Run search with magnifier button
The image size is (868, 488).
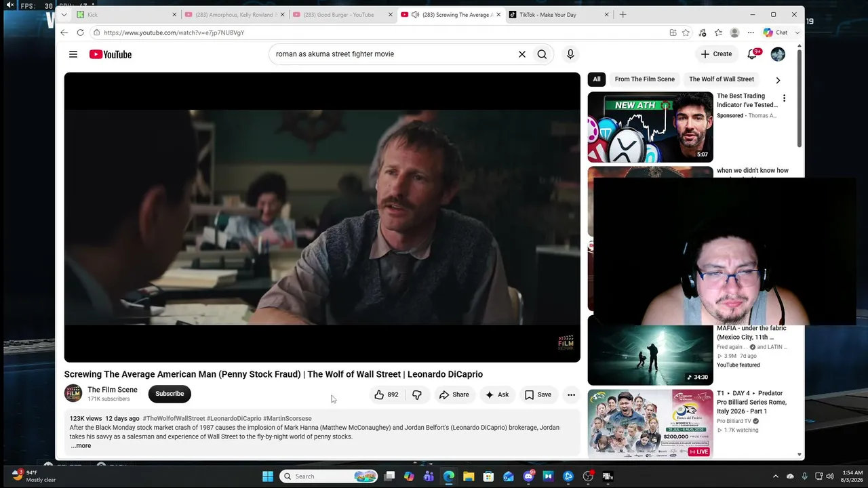(x=542, y=54)
